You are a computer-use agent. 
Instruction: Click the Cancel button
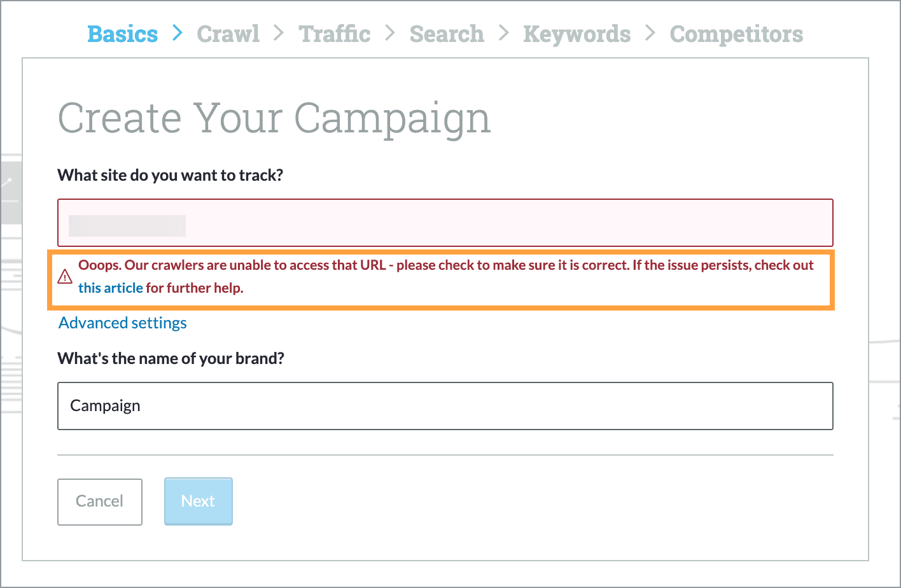pyautogui.click(x=99, y=501)
